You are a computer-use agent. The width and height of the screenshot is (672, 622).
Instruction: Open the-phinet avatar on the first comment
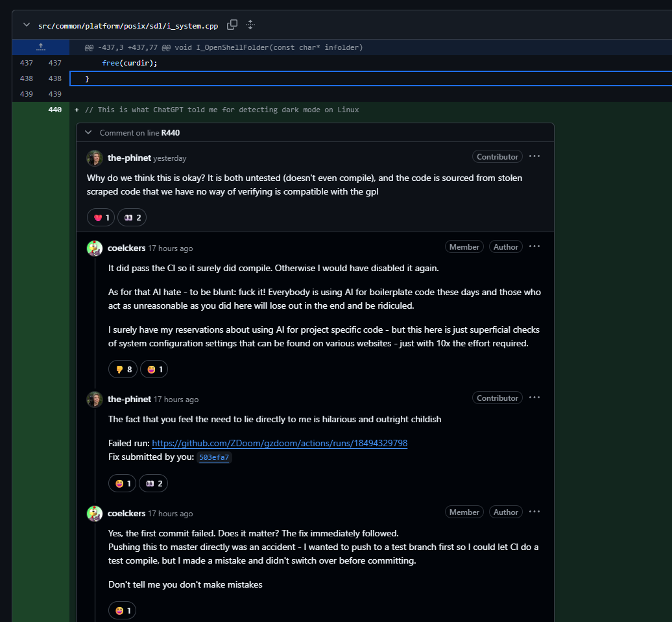click(x=95, y=158)
